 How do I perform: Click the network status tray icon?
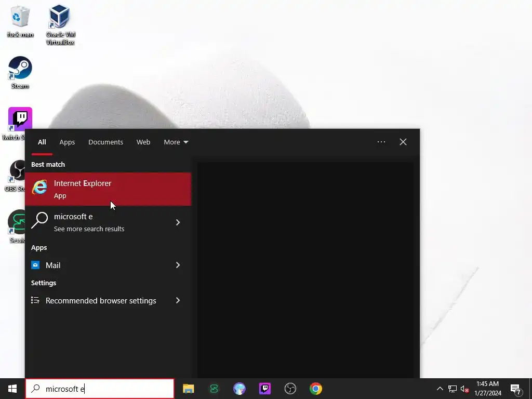tap(453, 389)
